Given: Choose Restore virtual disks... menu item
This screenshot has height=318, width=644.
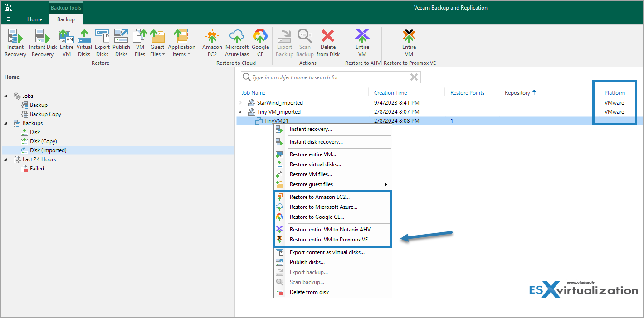Looking at the screenshot, I should (333, 164).
